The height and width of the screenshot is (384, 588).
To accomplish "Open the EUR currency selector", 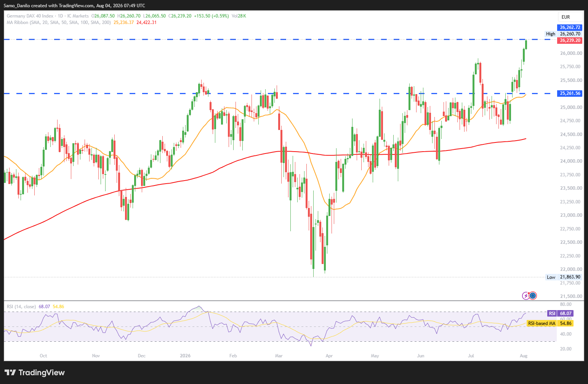I will point(570,17).
